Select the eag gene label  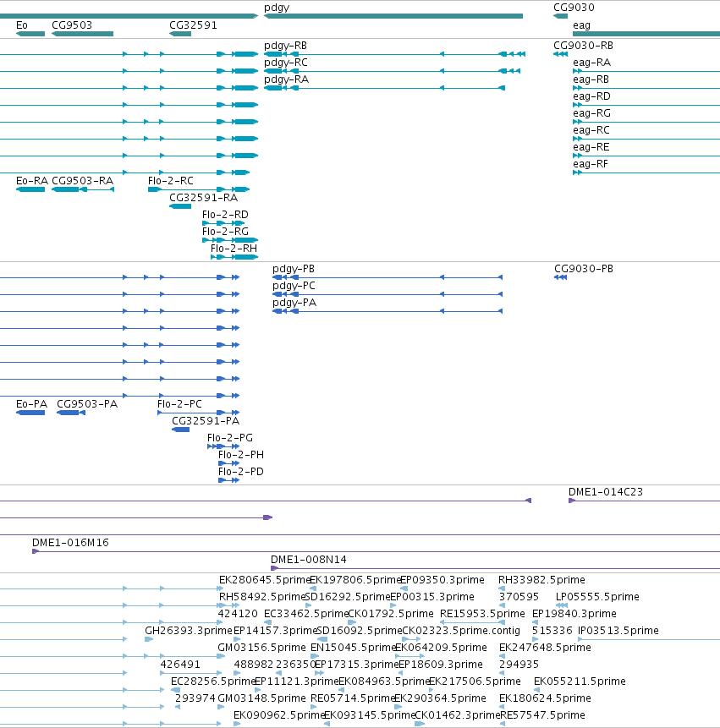pyautogui.click(x=581, y=25)
